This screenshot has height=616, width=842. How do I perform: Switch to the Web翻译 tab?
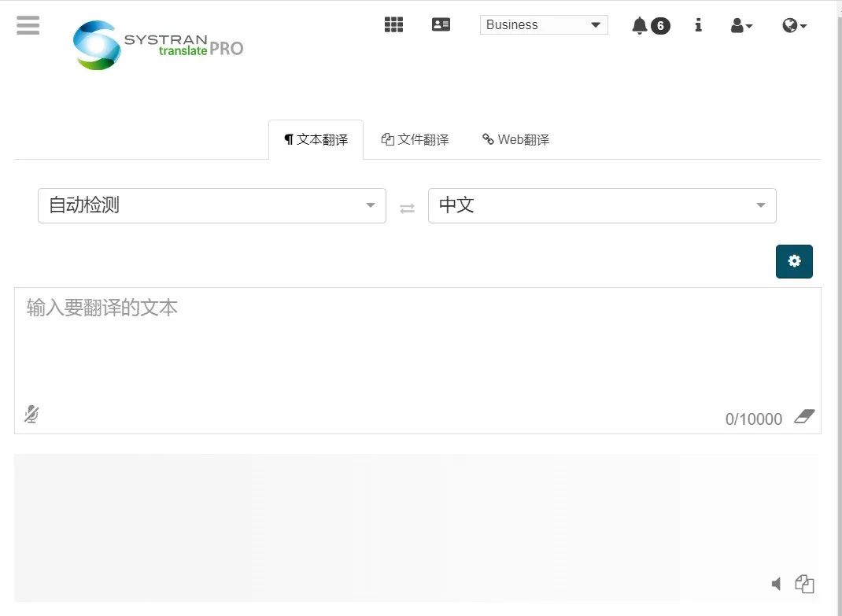coord(515,139)
